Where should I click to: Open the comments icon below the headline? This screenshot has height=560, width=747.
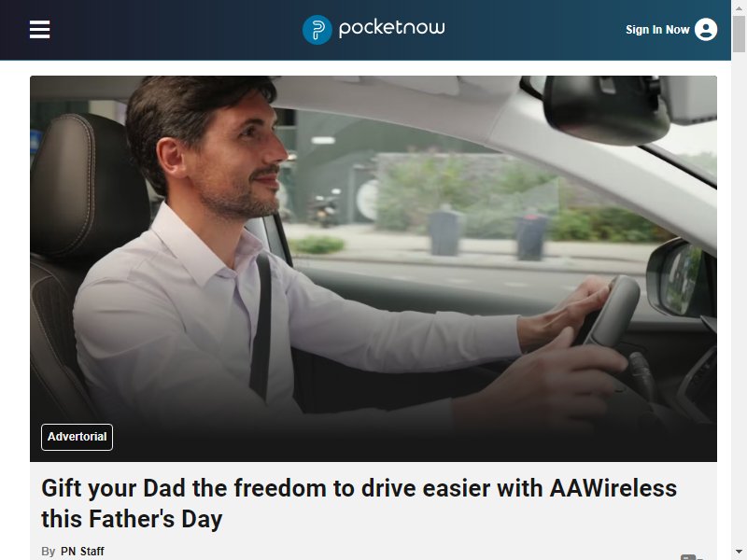pyautogui.click(x=692, y=556)
